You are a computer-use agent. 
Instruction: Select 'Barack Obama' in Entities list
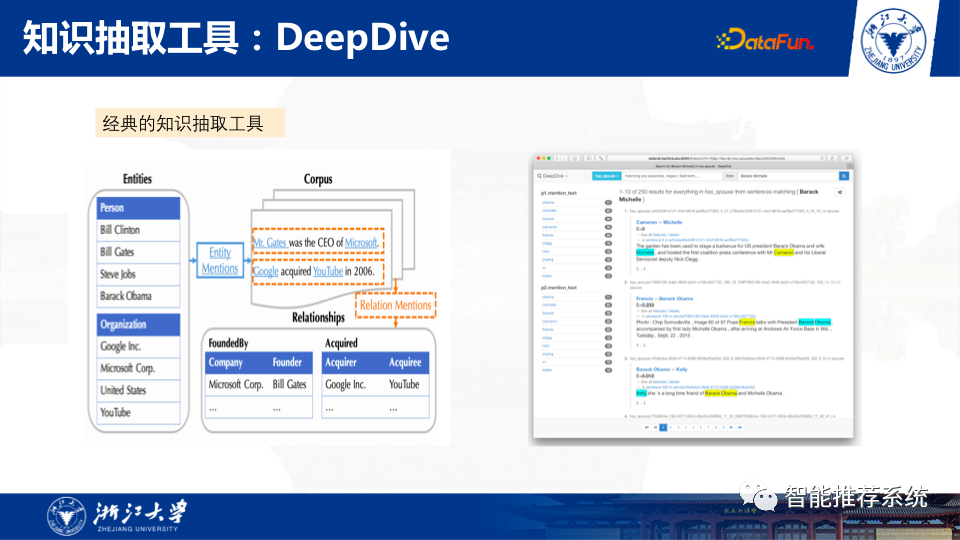coord(138,296)
